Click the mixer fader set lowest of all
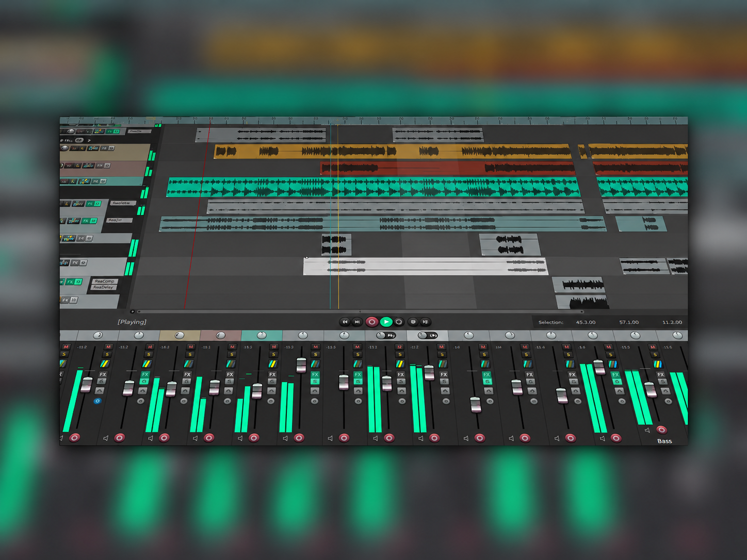 tap(476, 405)
